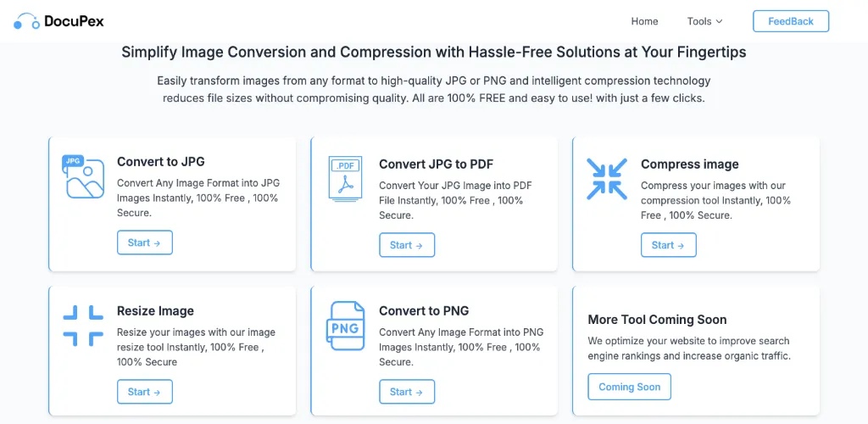Start the Convert JPG to PDF tool
This screenshot has width=868, height=424.
pos(406,245)
